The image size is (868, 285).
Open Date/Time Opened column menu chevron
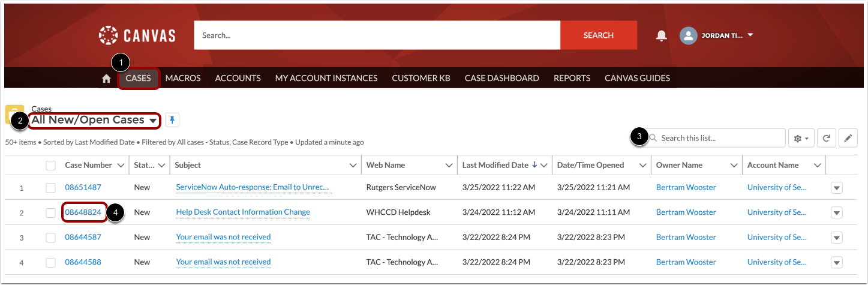[642, 166]
